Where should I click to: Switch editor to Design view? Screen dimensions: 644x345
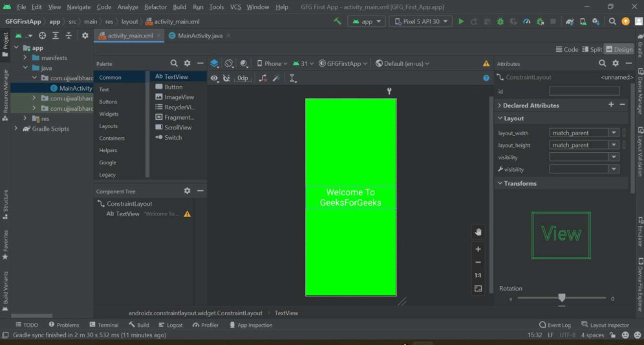[619, 49]
